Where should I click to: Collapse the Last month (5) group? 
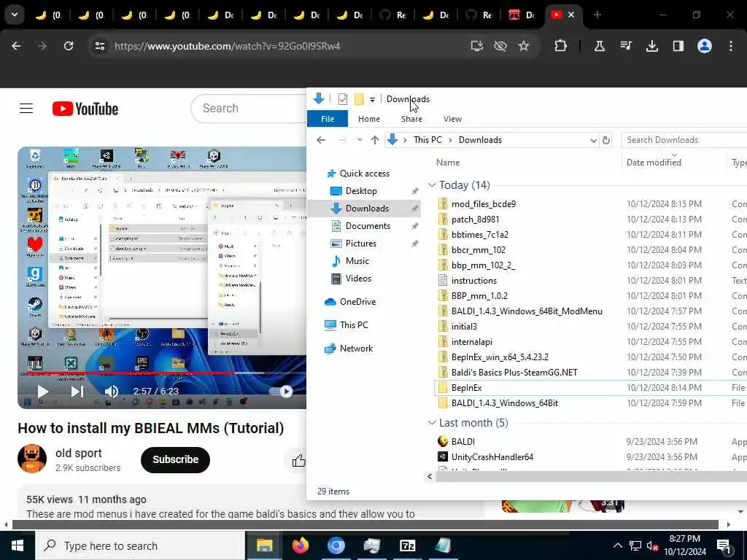(432, 423)
